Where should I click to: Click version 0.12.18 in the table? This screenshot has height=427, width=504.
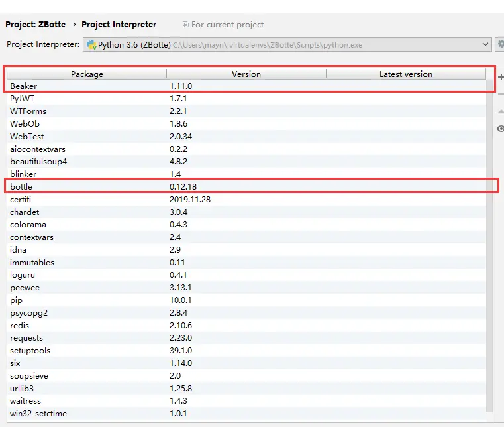(183, 186)
